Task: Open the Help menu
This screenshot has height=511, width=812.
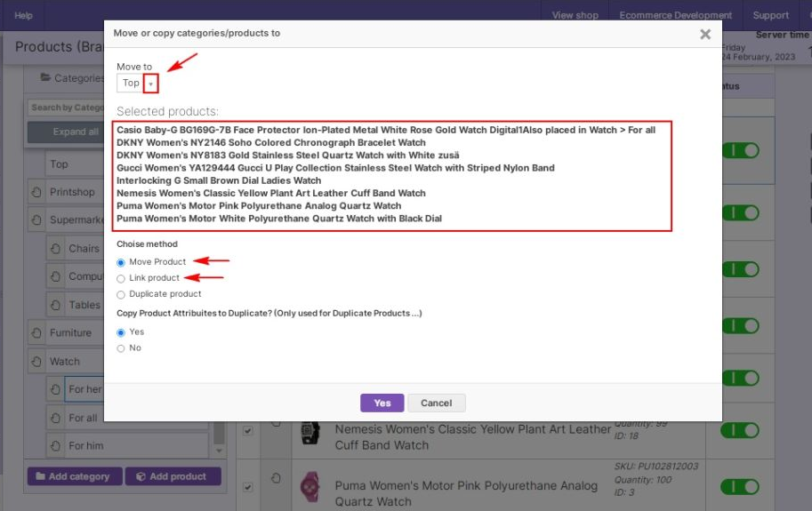Action: [23, 15]
